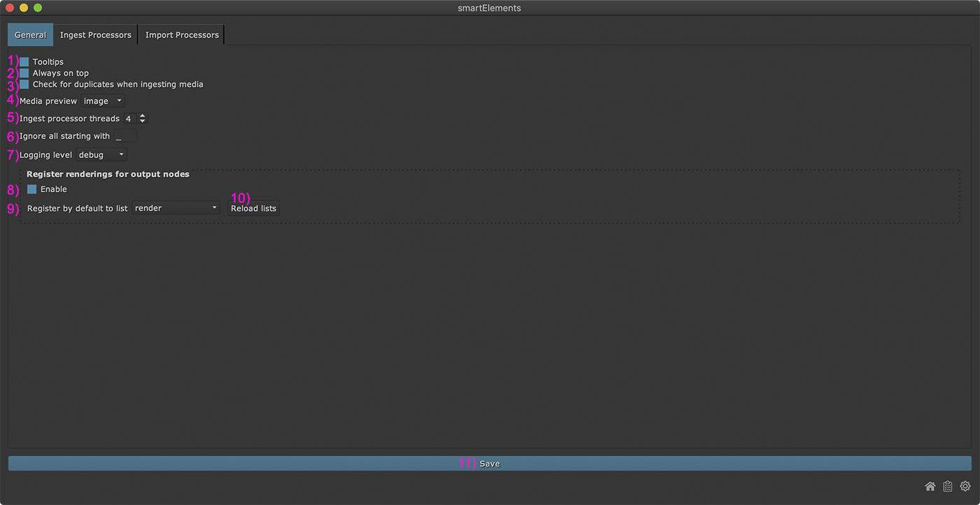Toggle Enable for registering renderings
The width and height of the screenshot is (980, 505).
(32, 190)
